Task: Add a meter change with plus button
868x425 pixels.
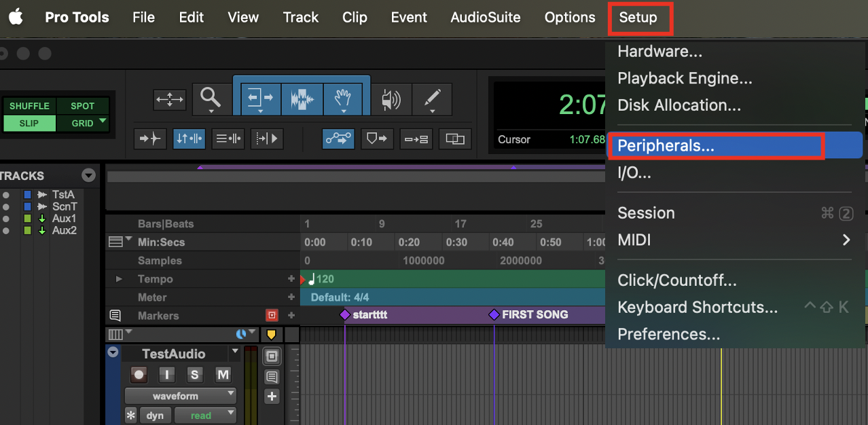Action: [x=291, y=297]
